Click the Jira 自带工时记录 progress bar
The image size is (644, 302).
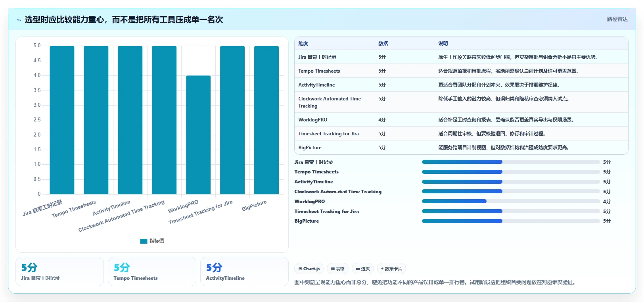[x=511, y=162]
